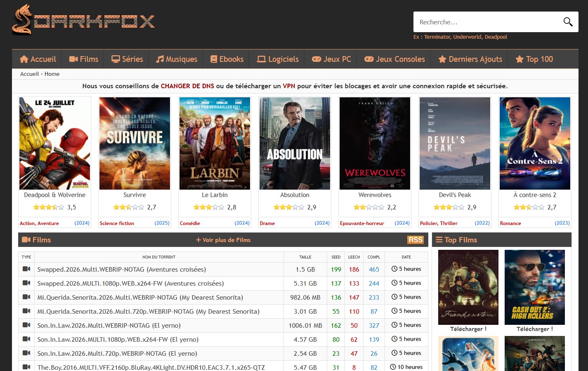Click the LEECH column header
Viewport: 588px width, 371px height.
click(354, 257)
